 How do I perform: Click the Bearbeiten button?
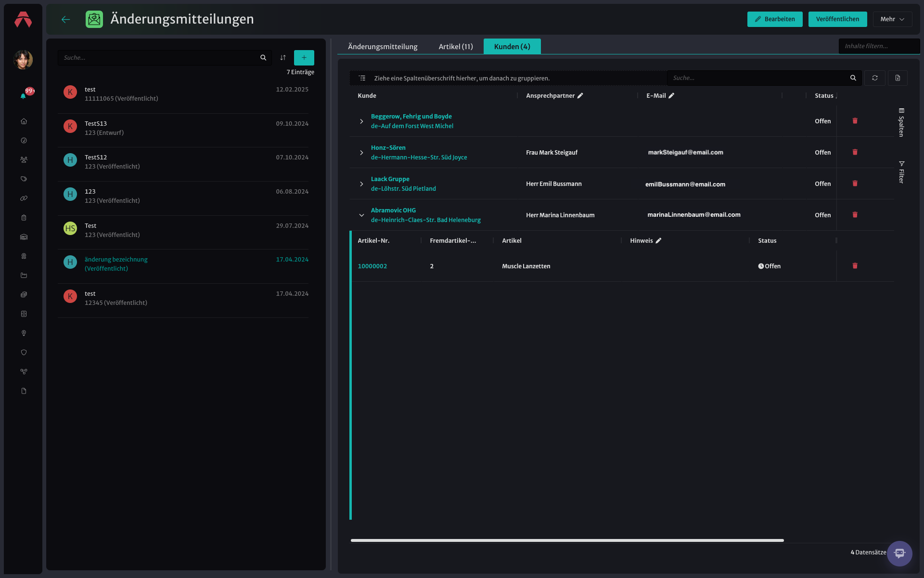click(775, 19)
